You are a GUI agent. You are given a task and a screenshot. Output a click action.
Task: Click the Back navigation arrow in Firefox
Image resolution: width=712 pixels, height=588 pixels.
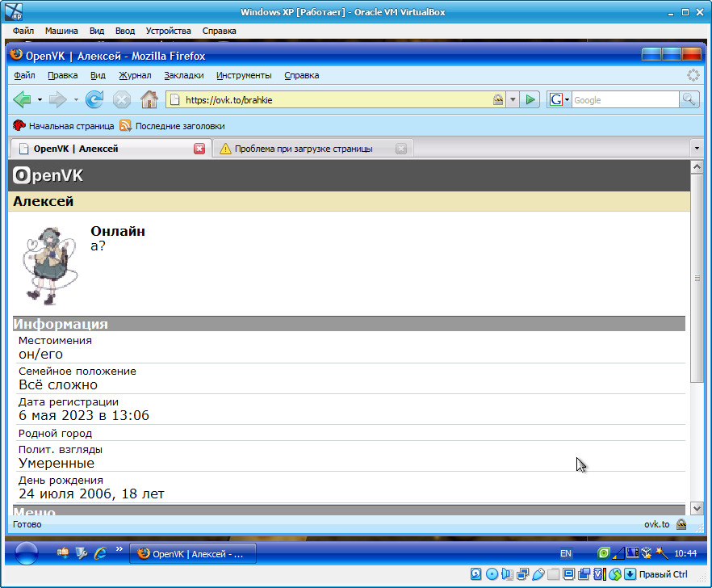coord(22,99)
